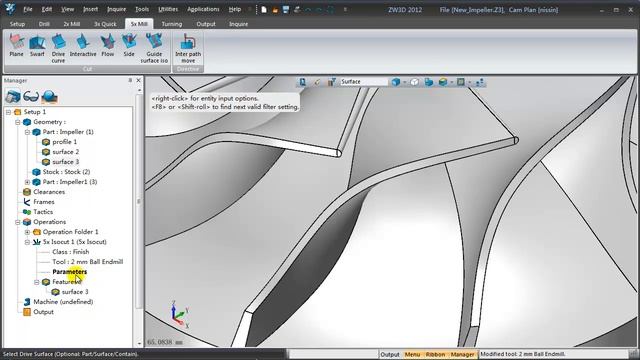Pick the Interactive 5x cut tool

tap(83, 45)
